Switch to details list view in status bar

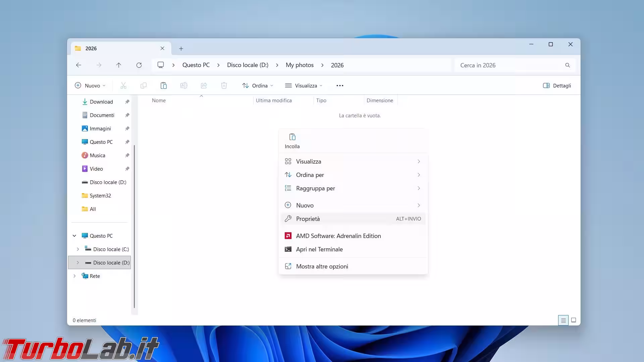(x=563, y=320)
